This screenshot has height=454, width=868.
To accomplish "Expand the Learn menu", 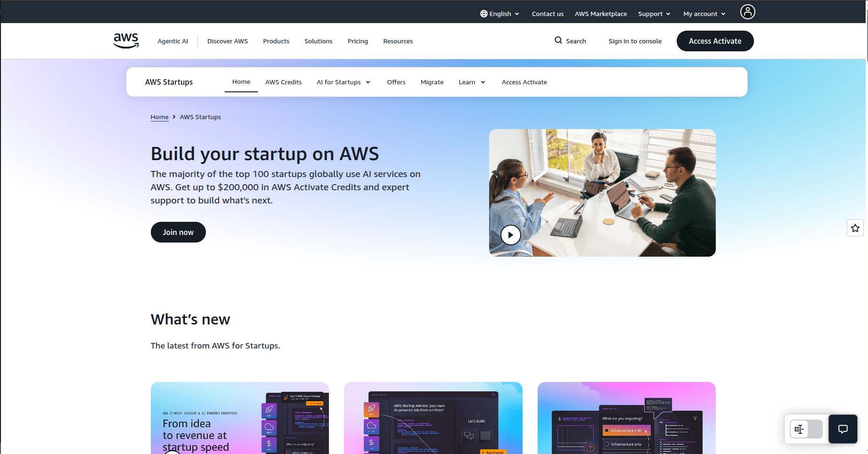I will click(472, 82).
